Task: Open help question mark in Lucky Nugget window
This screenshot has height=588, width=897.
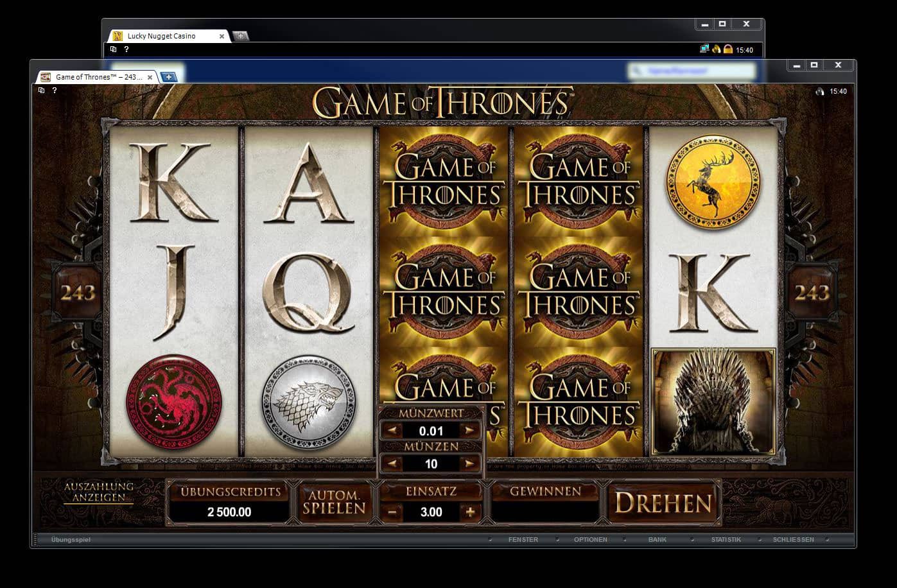Action: 126,49
